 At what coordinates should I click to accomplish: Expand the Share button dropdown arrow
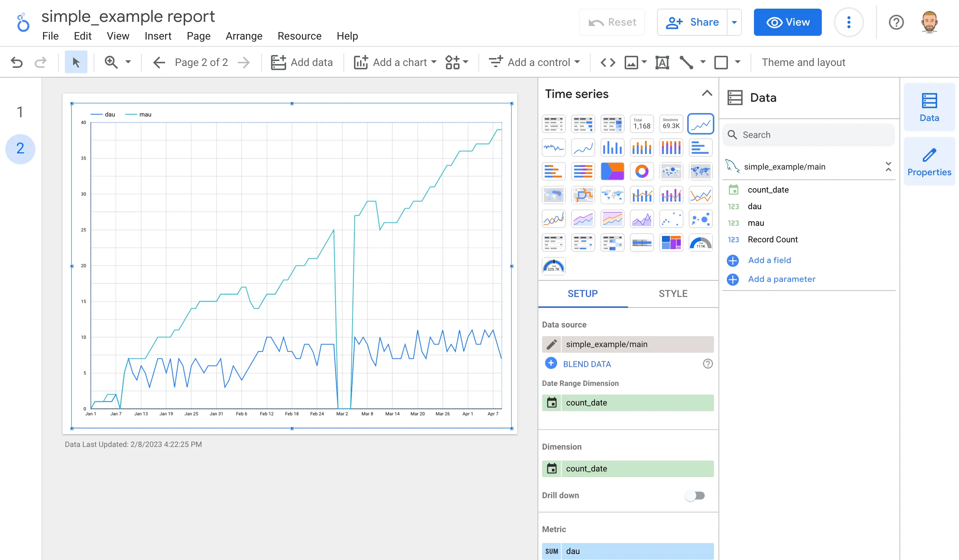click(x=734, y=23)
